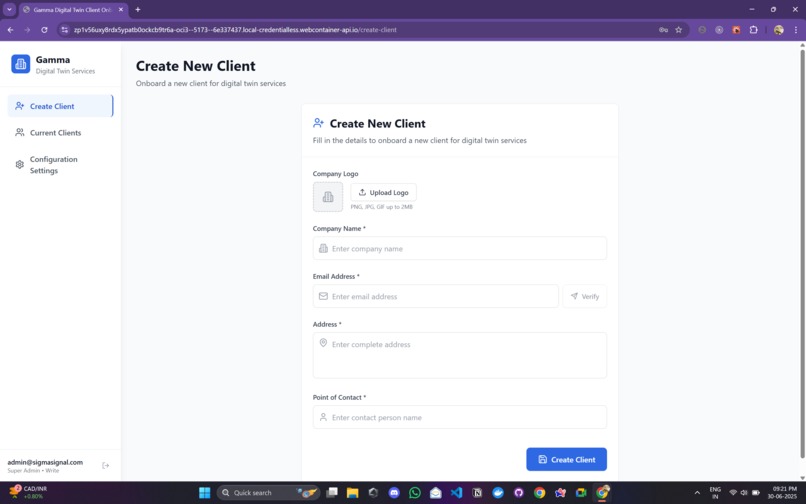The height and width of the screenshot is (504, 806).
Task: Focus the Email Address input field
Action: tap(435, 296)
